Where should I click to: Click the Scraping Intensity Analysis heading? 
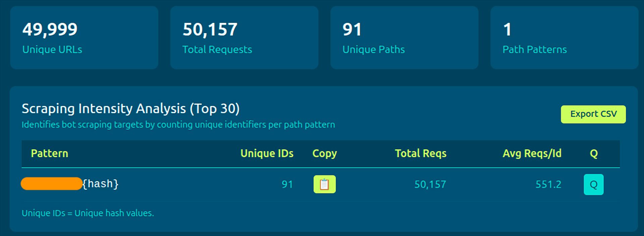pos(130,109)
